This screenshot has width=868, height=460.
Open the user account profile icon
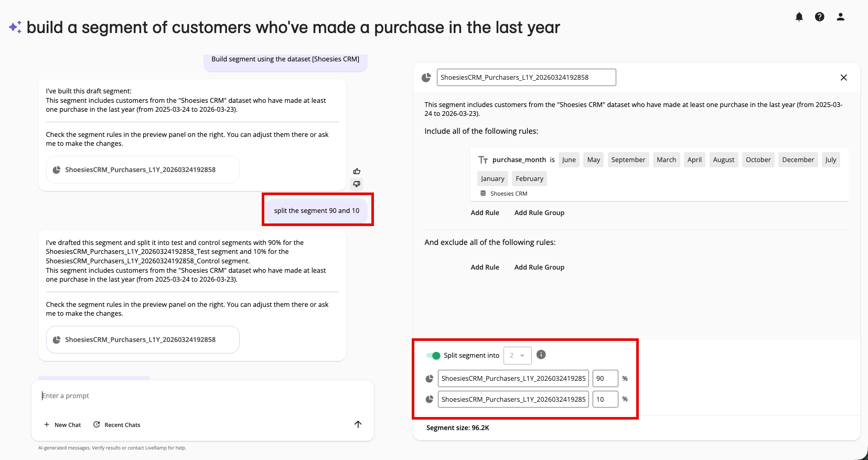840,17
